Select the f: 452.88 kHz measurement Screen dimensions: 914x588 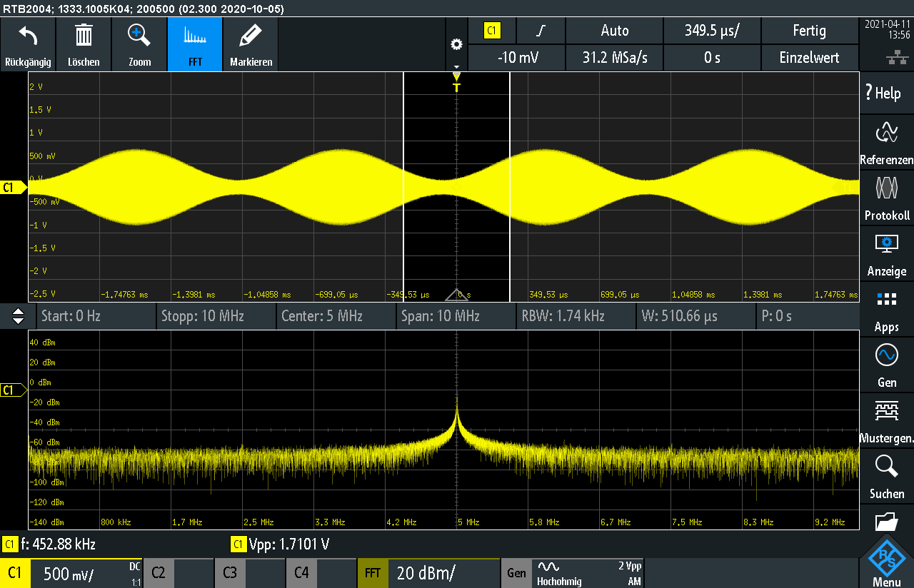pos(49,544)
